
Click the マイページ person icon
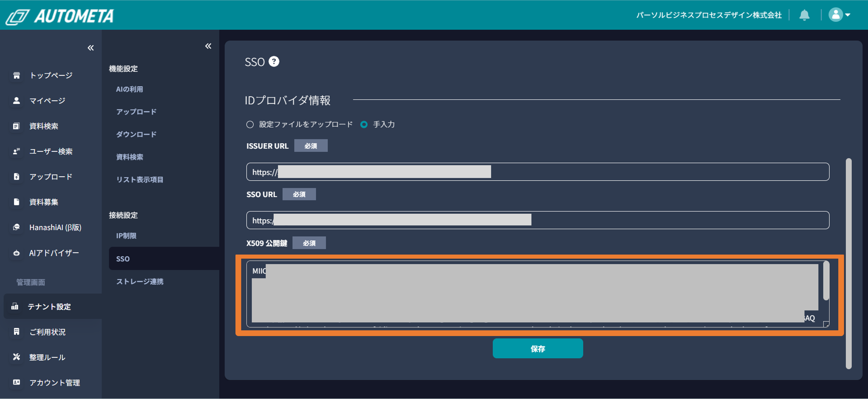(x=16, y=100)
